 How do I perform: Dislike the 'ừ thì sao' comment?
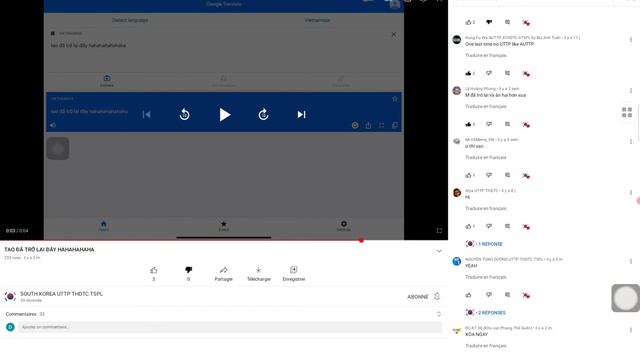(x=489, y=175)
